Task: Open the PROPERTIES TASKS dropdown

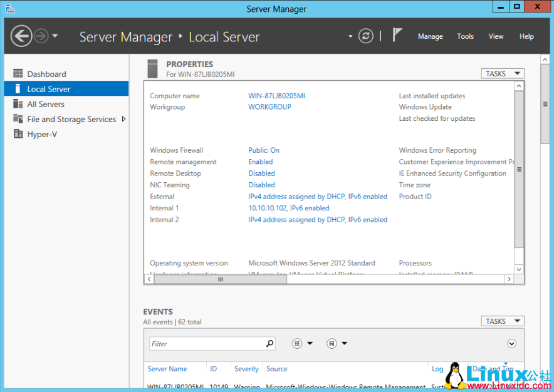Action: pyautogui.click(x=502, y=73)
